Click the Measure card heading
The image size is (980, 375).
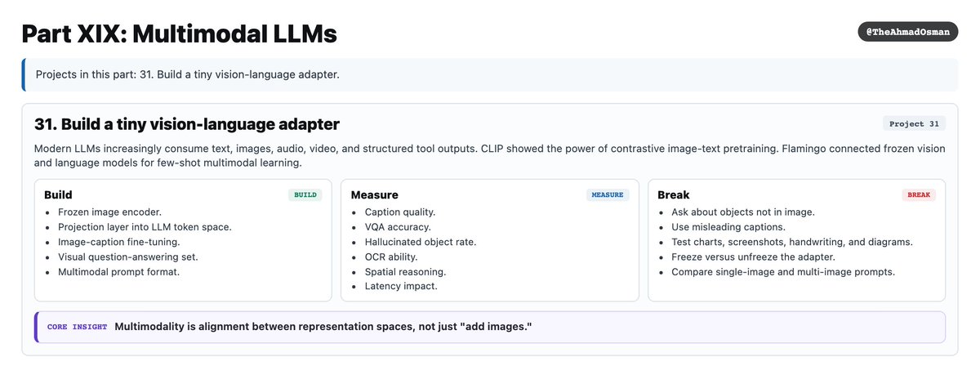point(374,195)
